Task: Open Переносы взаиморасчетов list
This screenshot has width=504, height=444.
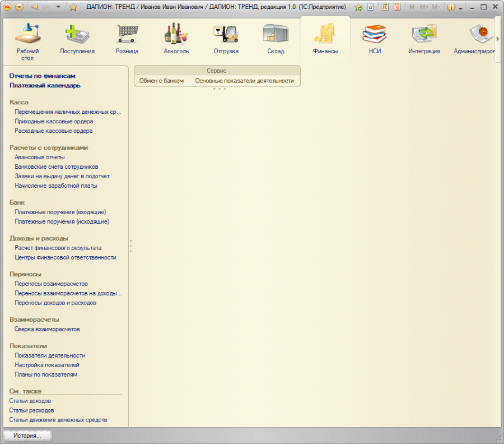Action: pyautogui.click(x=52, y=284)
